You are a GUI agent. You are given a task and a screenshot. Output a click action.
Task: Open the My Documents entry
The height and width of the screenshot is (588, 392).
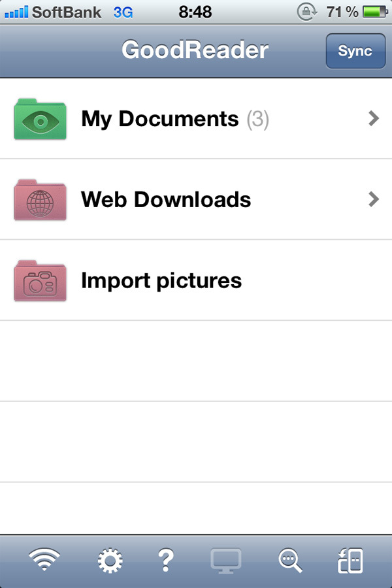tap(159, 119)
